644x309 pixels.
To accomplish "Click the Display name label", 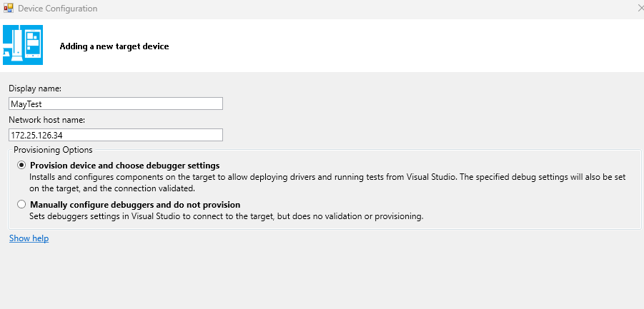I will click(x=35, y=88).
